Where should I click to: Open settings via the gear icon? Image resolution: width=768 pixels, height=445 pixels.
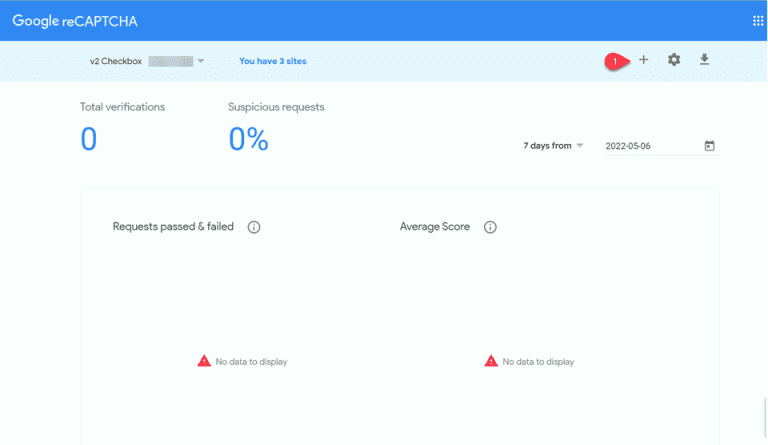pyautogui.click(x=674, y=60)
